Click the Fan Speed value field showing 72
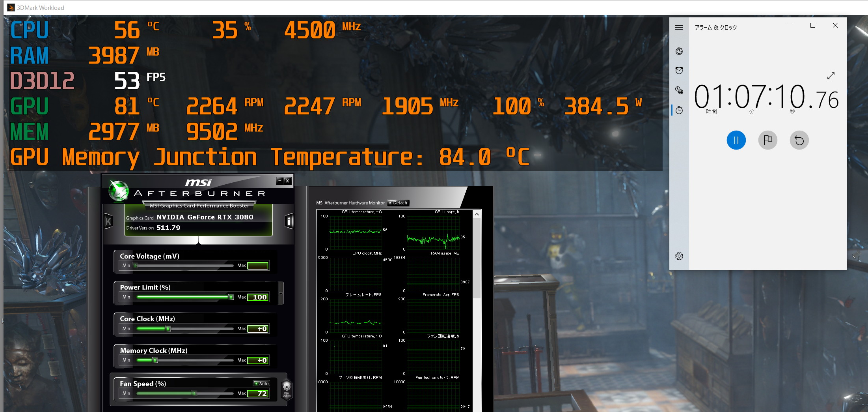Image resolution: width=868 pixels, height=412 pixels. [x=258, y=393]
